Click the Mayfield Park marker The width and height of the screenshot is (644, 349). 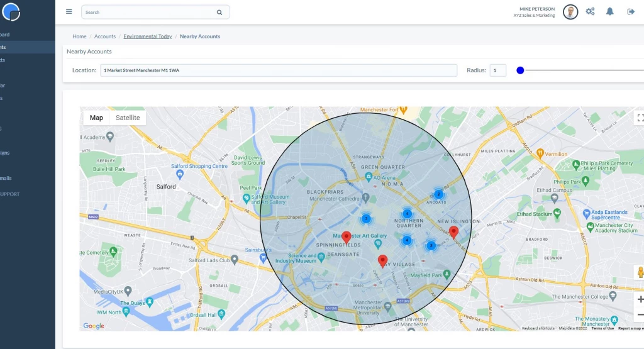447,274
